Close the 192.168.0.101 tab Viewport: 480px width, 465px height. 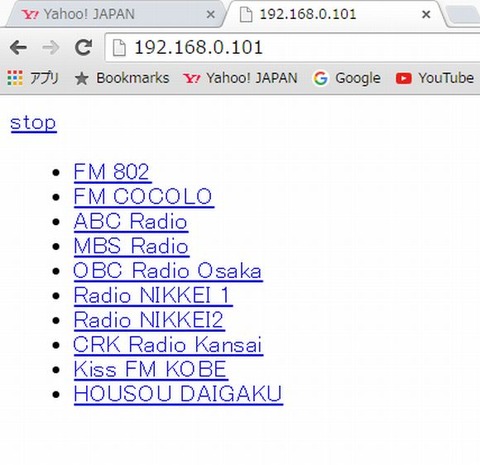(426, 14)
